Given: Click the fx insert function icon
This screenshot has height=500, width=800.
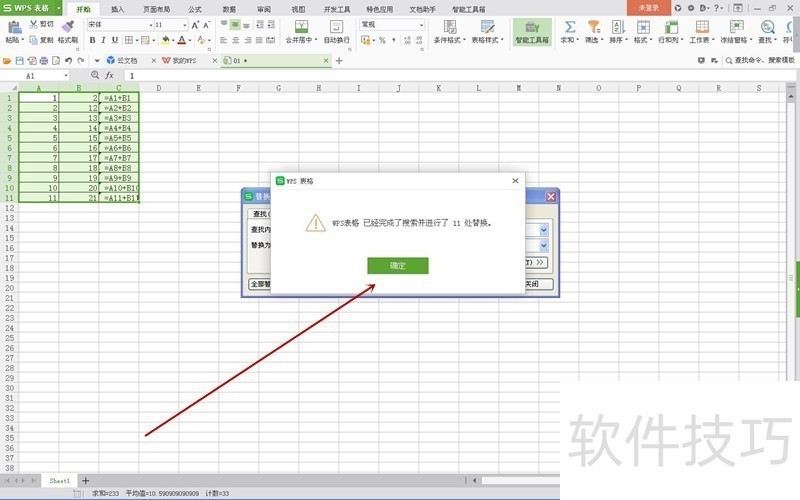Looking at the screenshot, I should (x=109, y=76).
